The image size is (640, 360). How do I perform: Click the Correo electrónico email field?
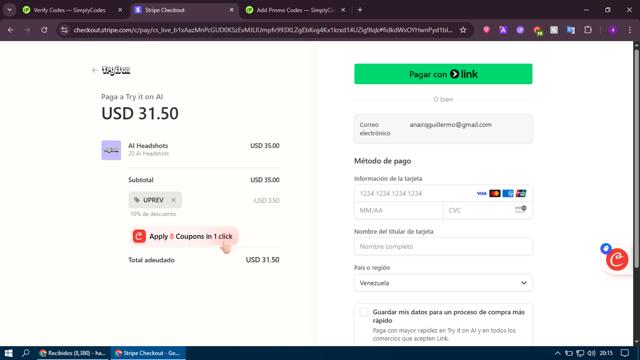tap(443, 129)
